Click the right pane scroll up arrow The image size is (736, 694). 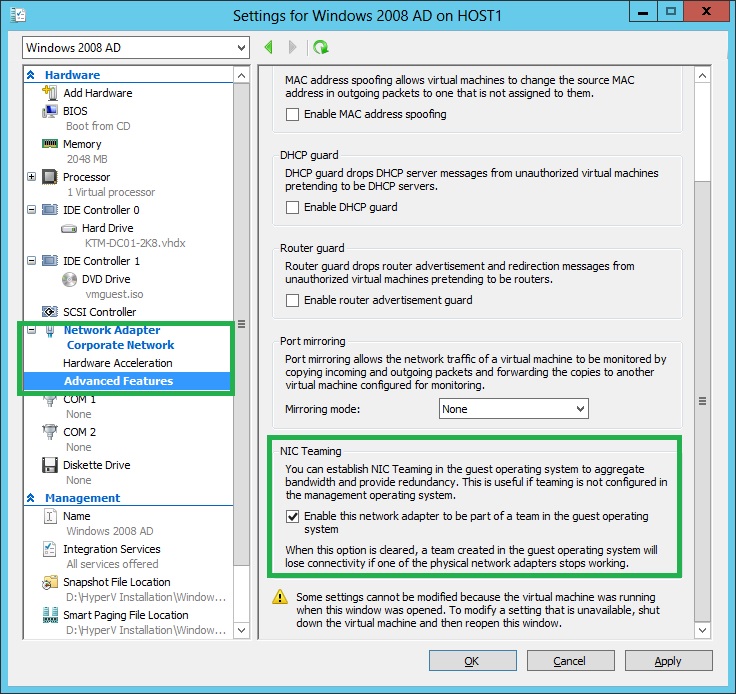pyautogui.click(x=702, y=76)
